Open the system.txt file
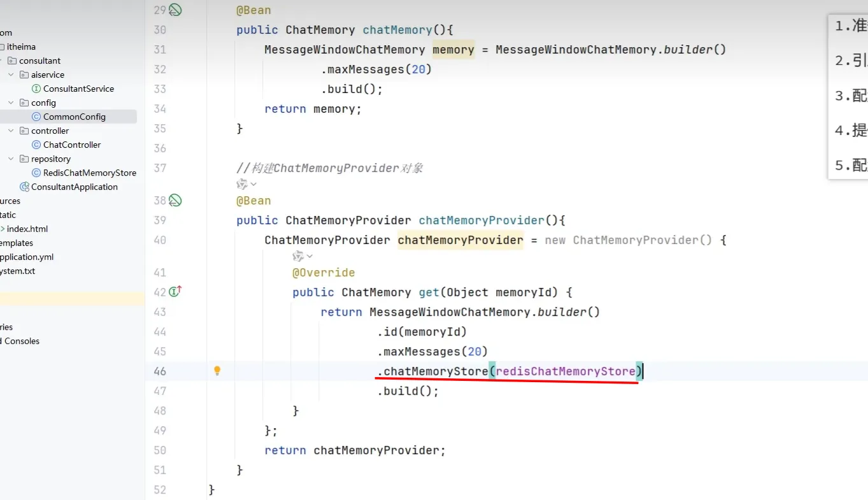868x500 pixels. coord(17,271)
